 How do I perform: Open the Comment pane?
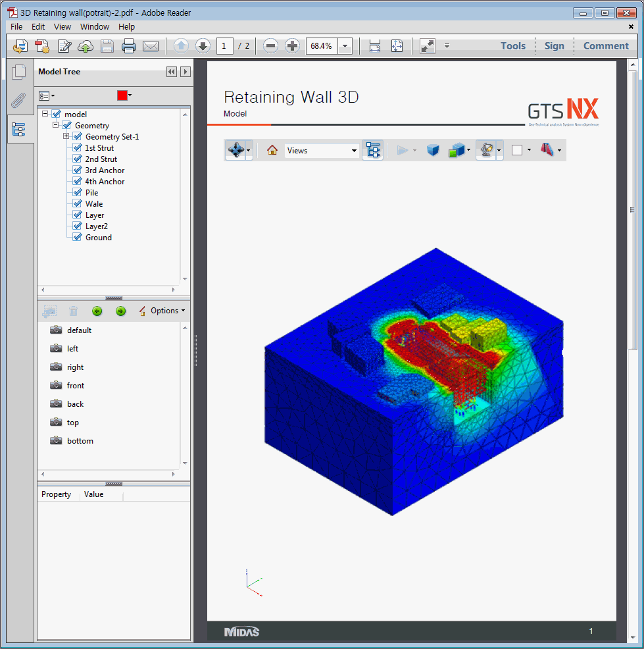(x=605, y=46)
